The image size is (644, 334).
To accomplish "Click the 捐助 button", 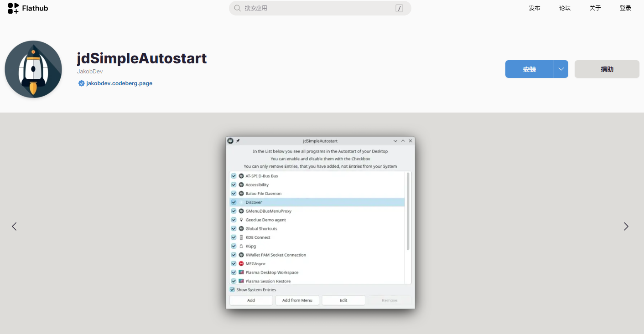I will 607,69.
